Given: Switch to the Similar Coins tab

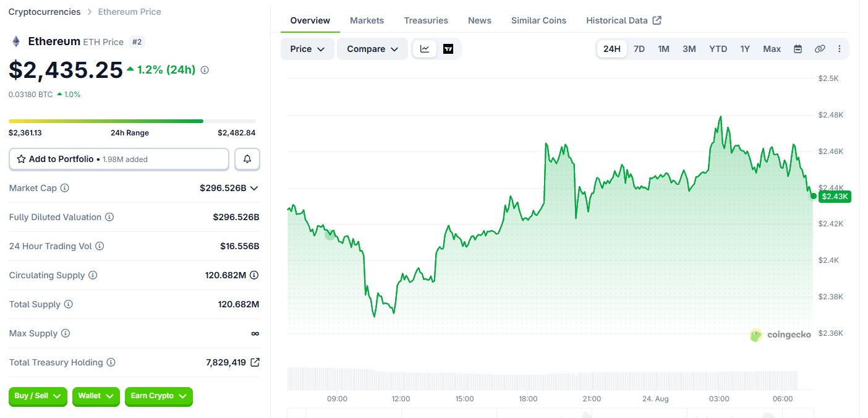Looking at the screenshot, I should pyautogui.click(x=538, y=20).
